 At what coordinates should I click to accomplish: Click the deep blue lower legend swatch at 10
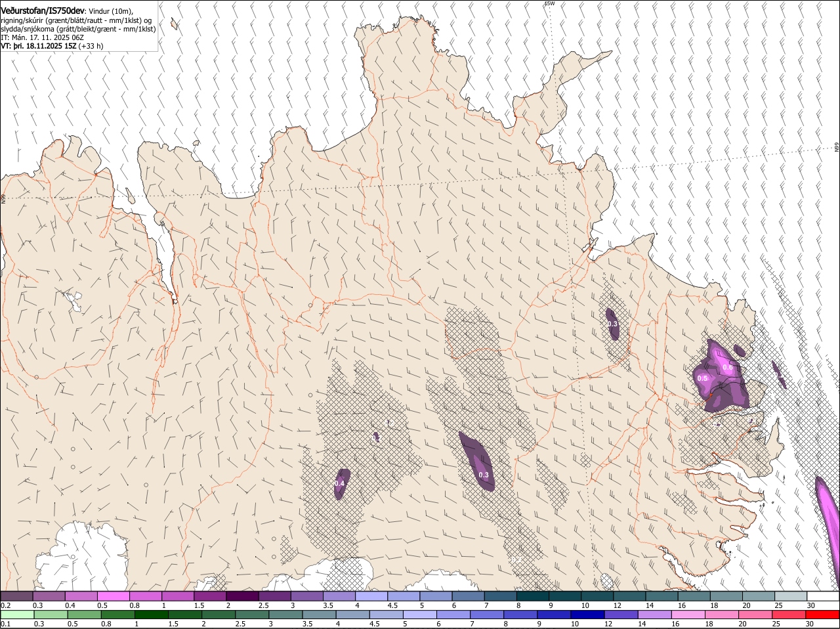point(588,615)
